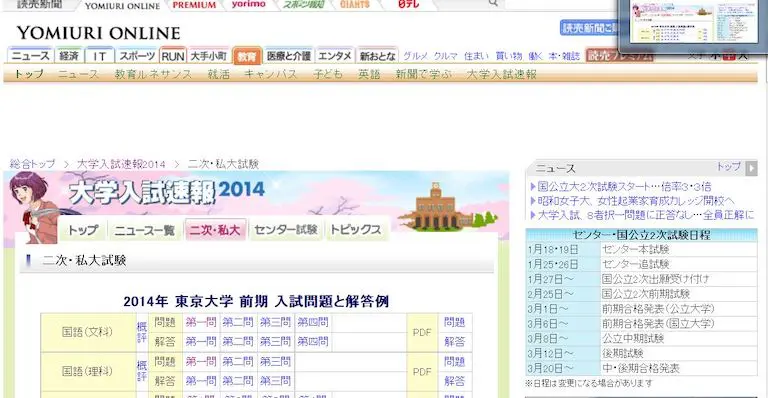This screenshot has height=398, width=768.
Task: Open the 国語(文科) 概評 link
Action: 142,332
